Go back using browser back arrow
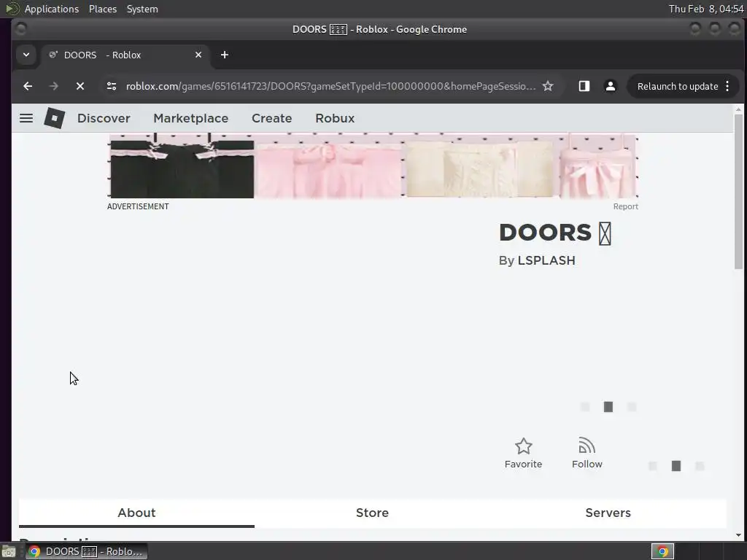This screenshot has height=560, width=747. [28, 86]
